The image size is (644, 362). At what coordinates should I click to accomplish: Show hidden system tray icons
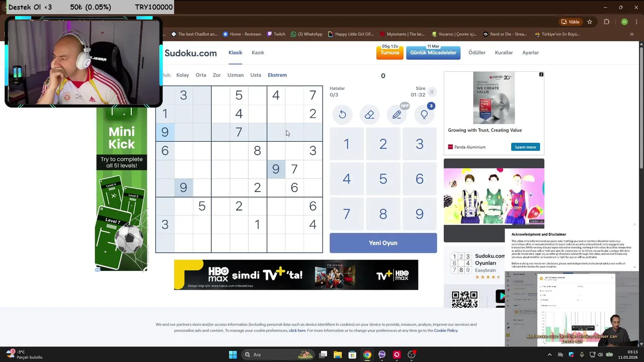549,354
